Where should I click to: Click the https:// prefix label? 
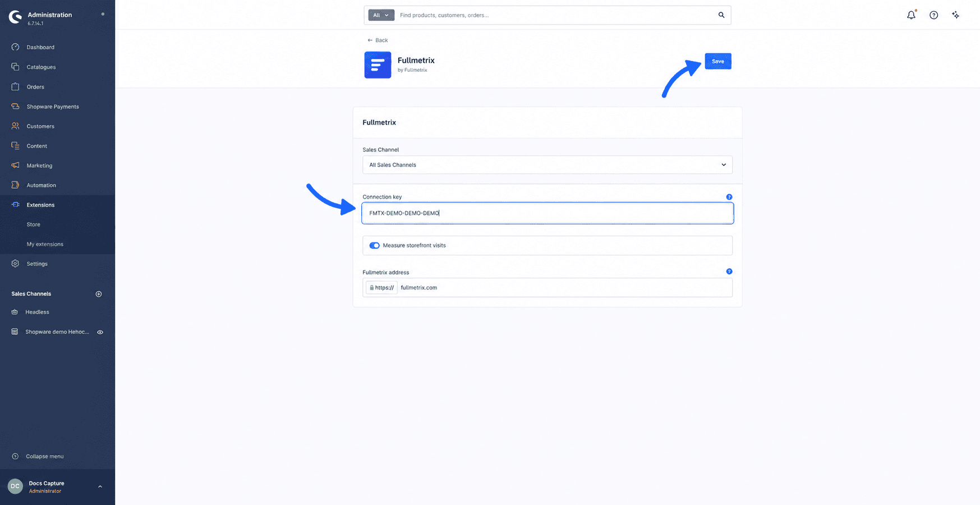(381, 288)
